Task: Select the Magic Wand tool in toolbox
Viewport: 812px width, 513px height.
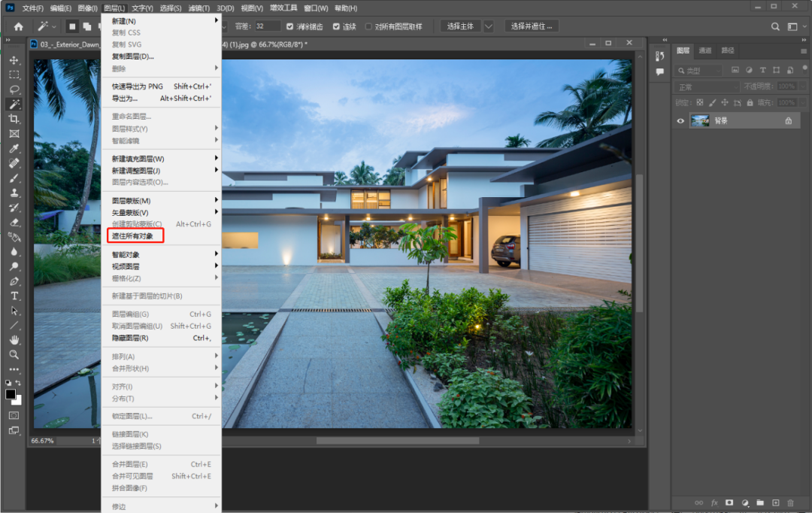Action: (14, 104)
